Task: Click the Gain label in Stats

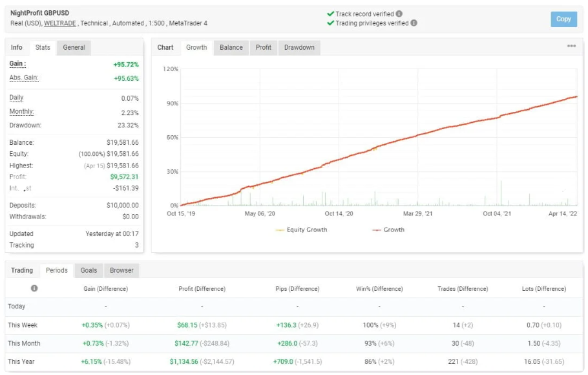Action: click(17, 64)
